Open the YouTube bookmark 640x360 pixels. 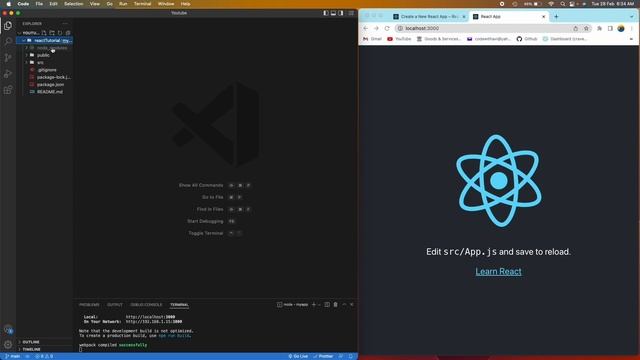click(x=399, y=39)
